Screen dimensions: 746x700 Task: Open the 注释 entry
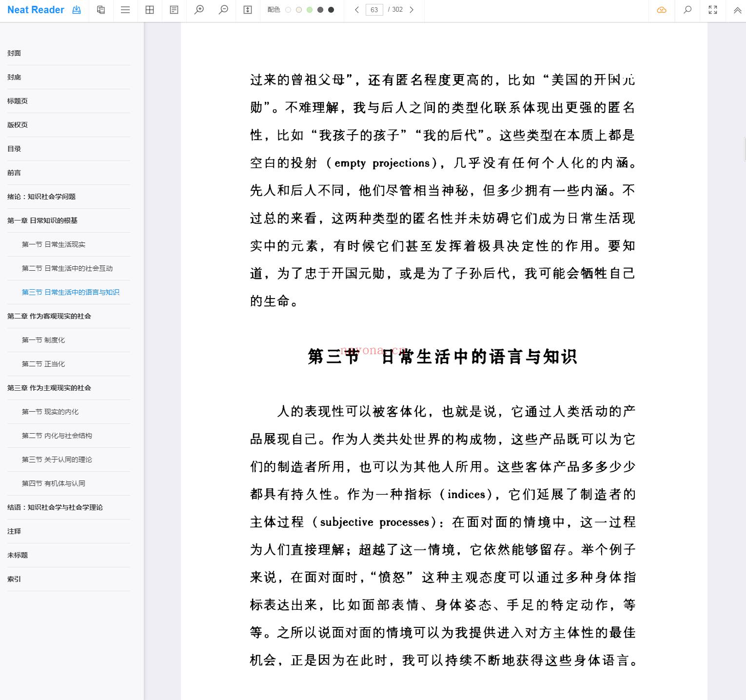tap(14, 531)
